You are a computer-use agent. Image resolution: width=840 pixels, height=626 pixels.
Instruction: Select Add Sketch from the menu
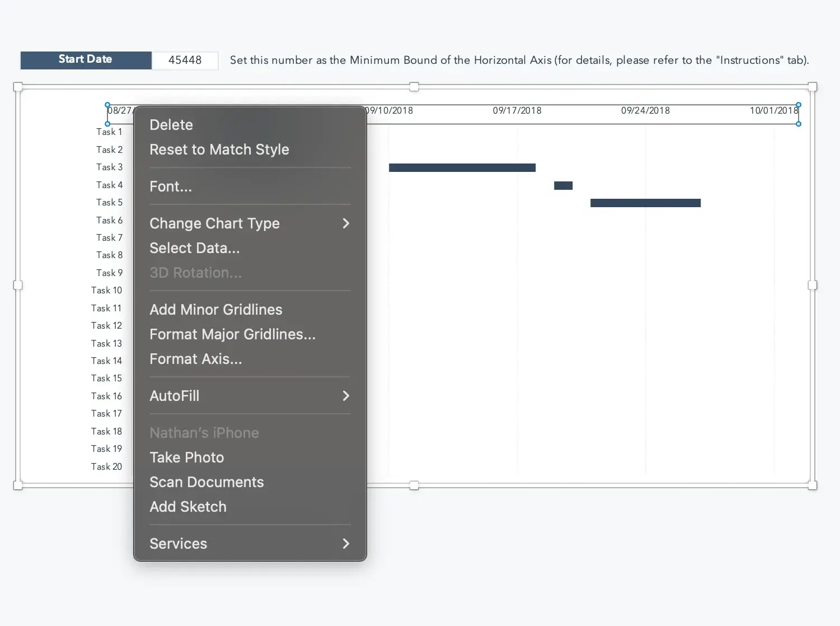point(187,506)
